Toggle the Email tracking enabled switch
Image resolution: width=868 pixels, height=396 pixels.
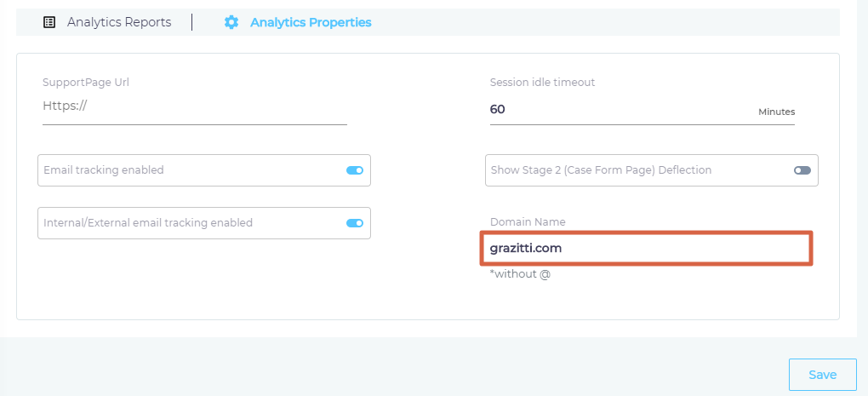354,170
